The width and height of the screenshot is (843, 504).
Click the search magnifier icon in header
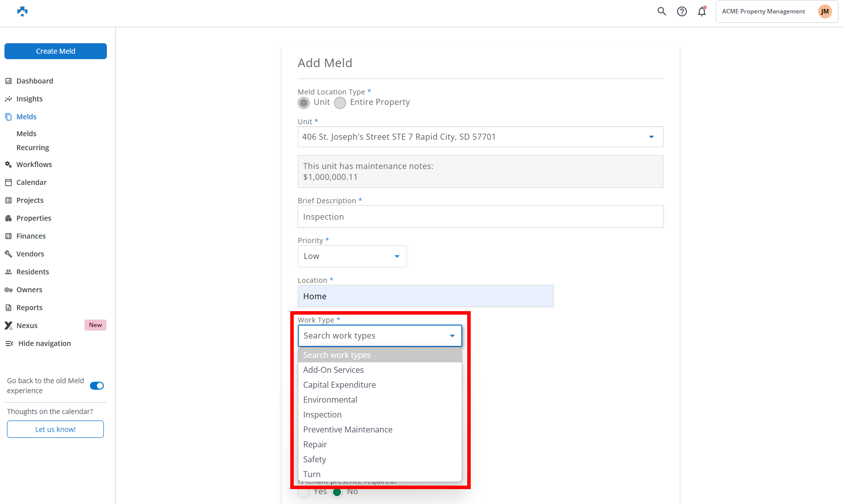662,11
